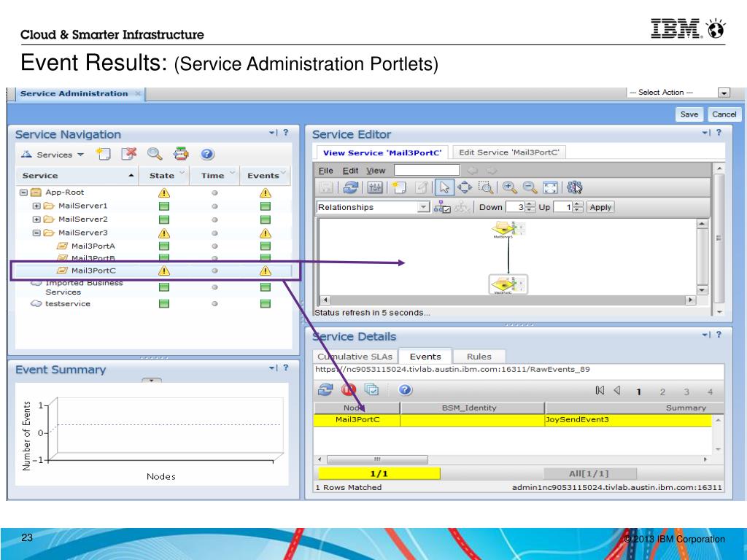The image size is (747, 560).
Task: Click the node layout cluster icon
Action: [575, 187]
